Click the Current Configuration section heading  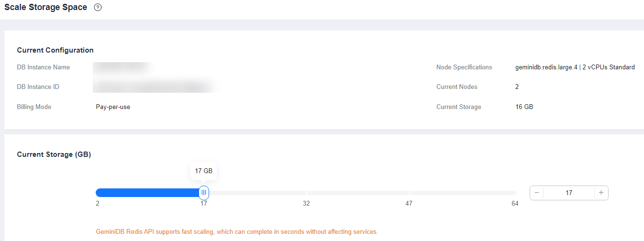55,50
